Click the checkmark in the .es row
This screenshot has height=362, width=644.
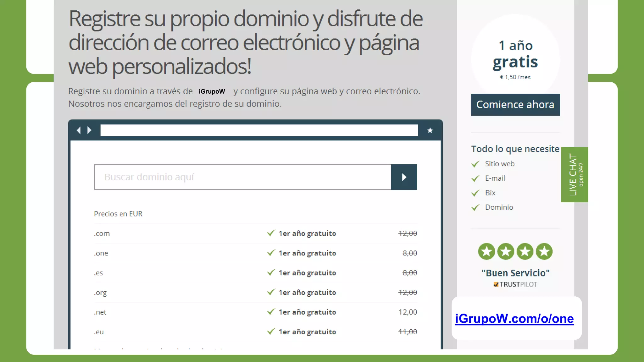pyautogui.click(x=271, y=272)
